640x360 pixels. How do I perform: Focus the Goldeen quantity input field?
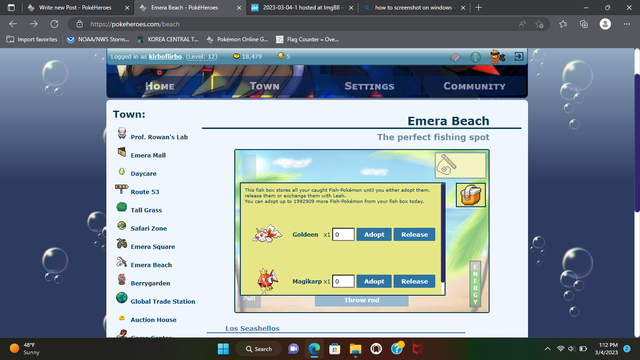(x=343, y=234)
